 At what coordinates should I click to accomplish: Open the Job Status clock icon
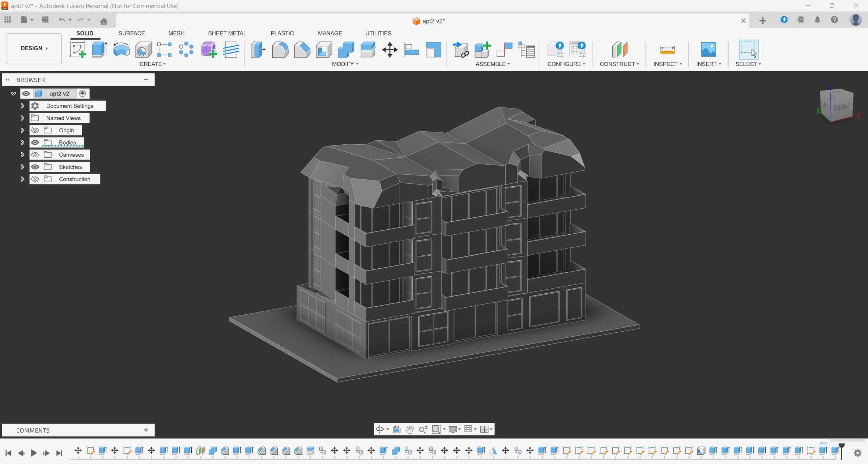[801, 20]
